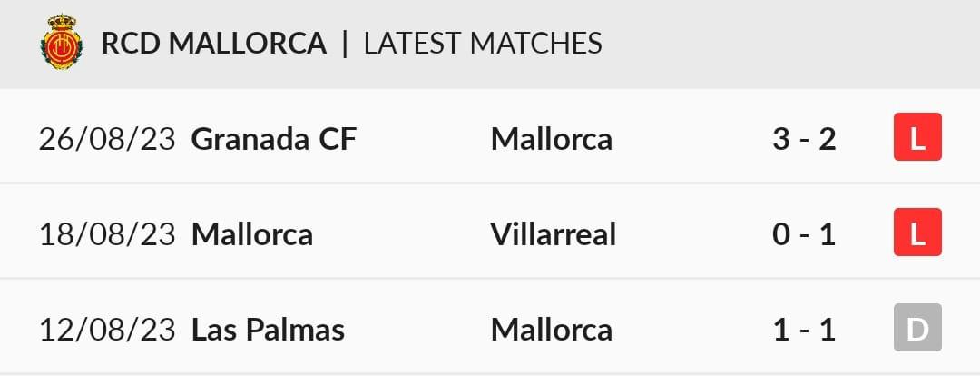Select Mallorca as home team against Villarreal
This screenshot has width=980, height=376.
click(252, 234)
